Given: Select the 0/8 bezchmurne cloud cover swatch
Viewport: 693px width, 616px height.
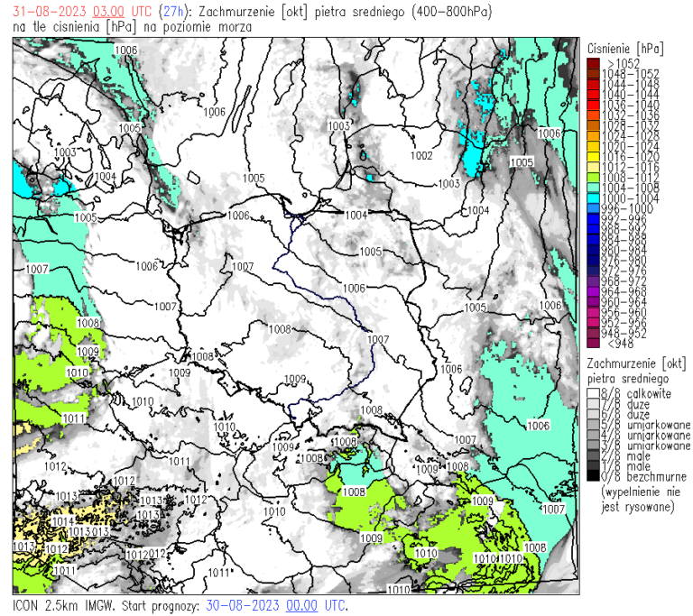Looking at the screenshot, I should (x=593, y=476).
